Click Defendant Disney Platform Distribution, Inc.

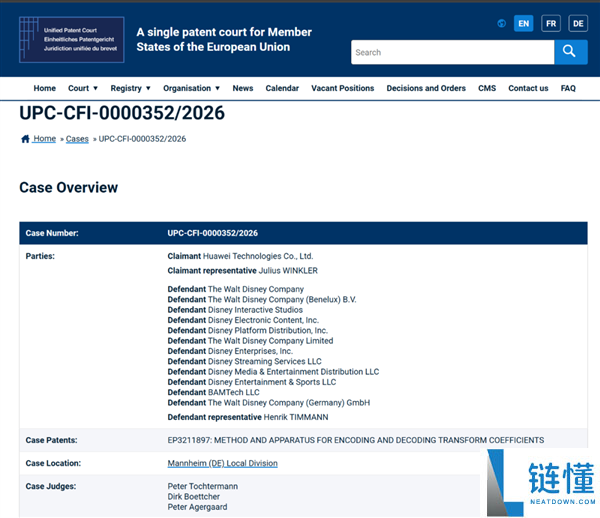coord(248,331)
